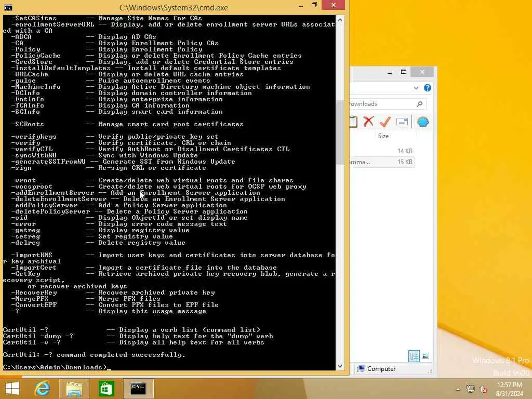The width and height of the screenshot is (532, 399).
Task: Click scroll up arrow in cmd window
Action: [x=340, y=20]
